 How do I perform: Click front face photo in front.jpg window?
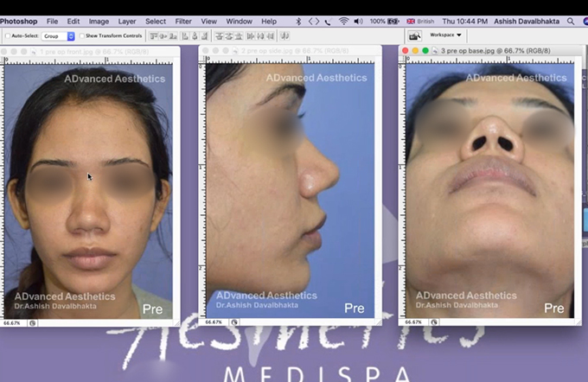(x=88, y=191)
